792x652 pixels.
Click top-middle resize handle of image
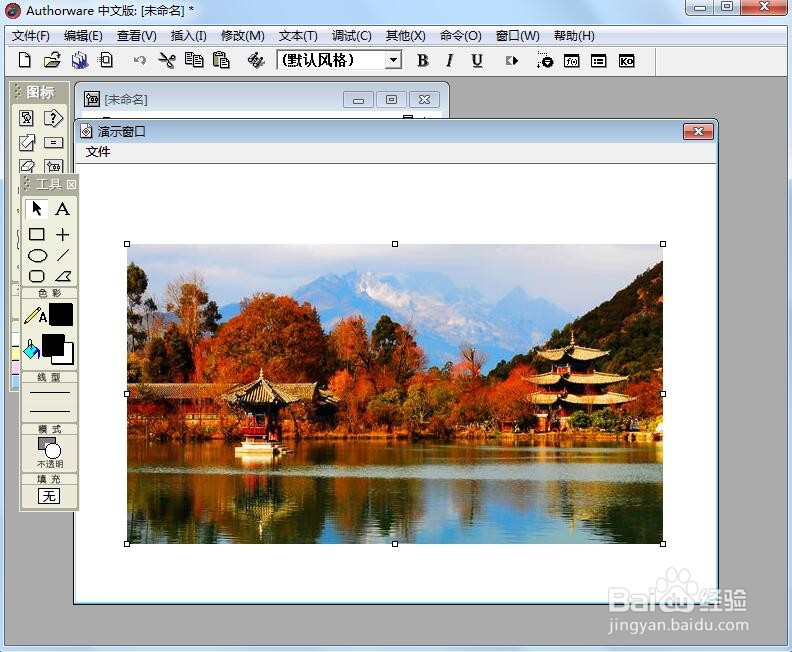[395, 244]
